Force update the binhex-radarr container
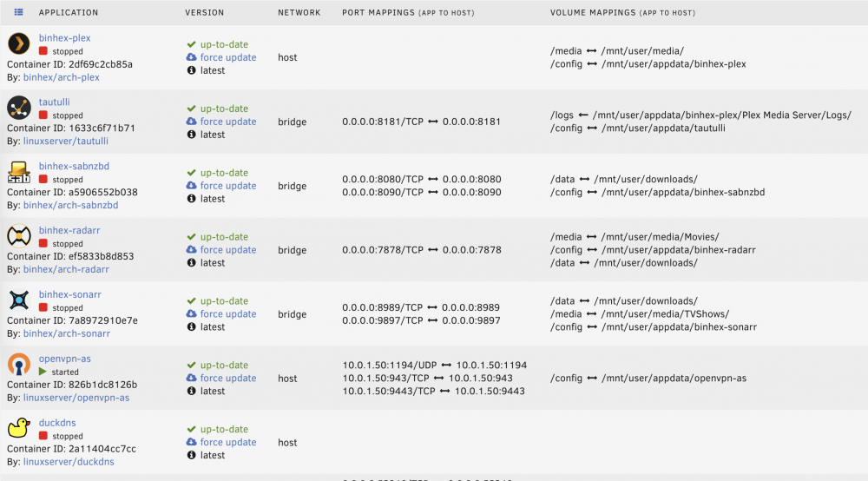 click(228, 250)
